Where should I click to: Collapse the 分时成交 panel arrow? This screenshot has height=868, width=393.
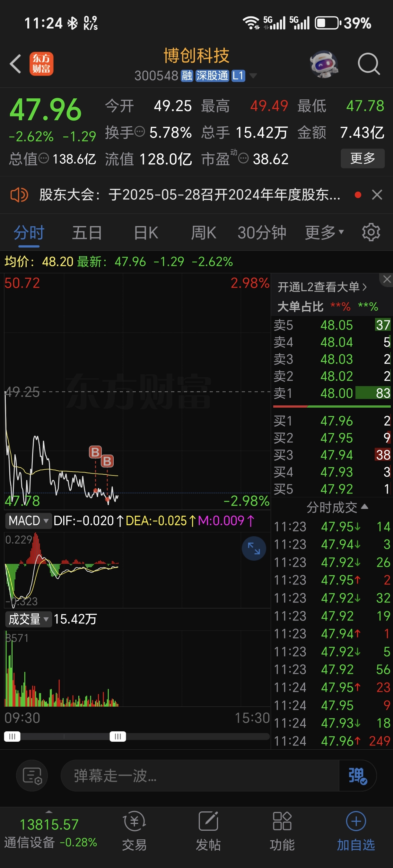(365, 506)
